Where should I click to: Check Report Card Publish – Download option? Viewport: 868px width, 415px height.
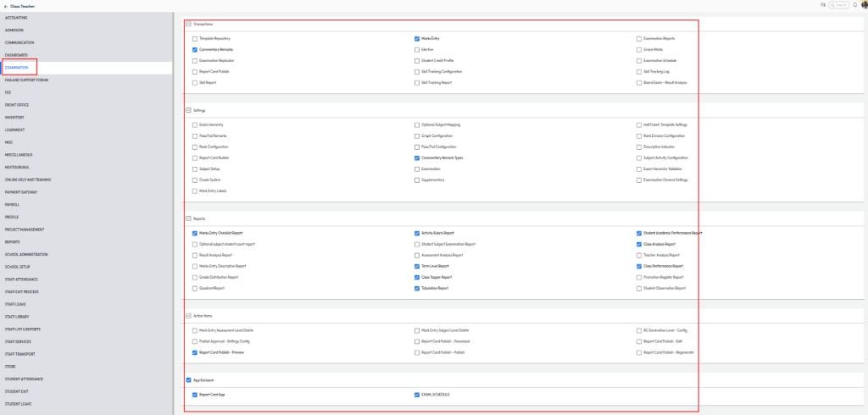tap(417, 341)
